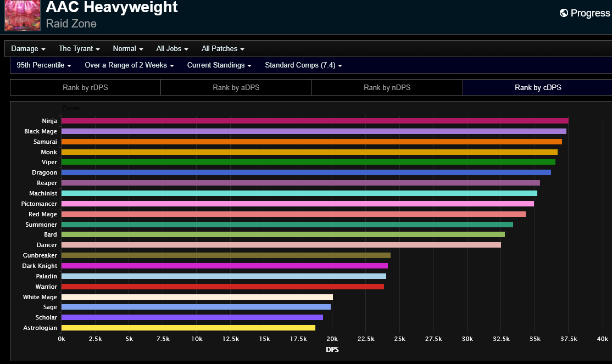
Task: Click the Gunbreaker job label
Action: tap(40, 255)
